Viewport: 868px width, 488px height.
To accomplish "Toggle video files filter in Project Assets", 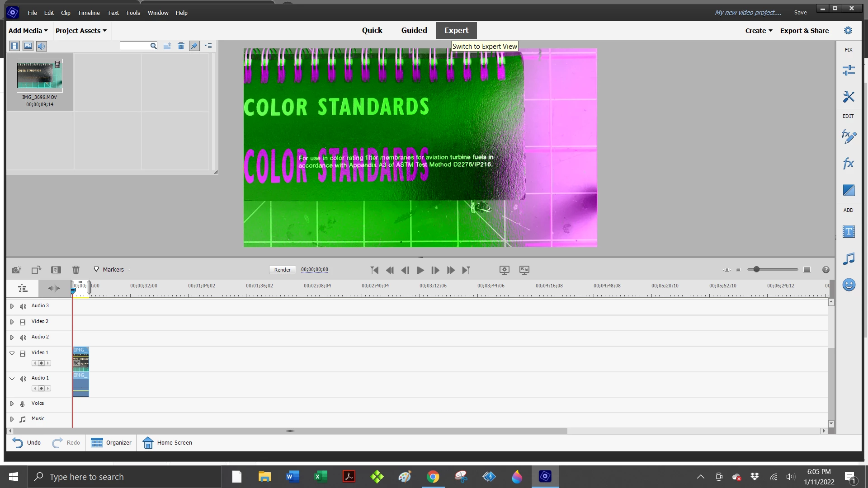I will click(x=14, y=46).
